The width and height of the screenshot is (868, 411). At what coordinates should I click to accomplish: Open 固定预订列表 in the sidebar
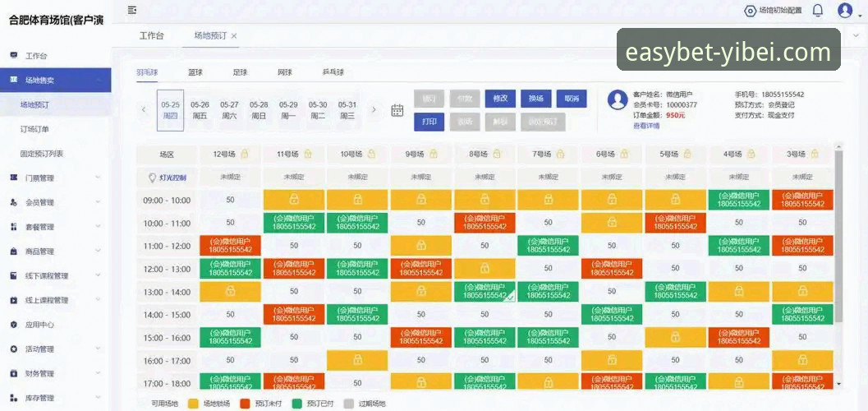click(x=42, y=154)
